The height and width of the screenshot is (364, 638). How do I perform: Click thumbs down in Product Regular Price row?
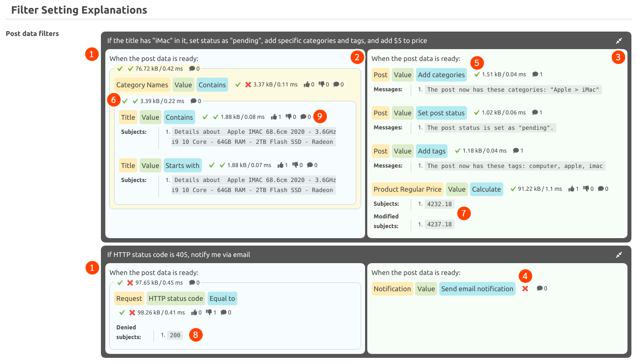(x=586, y=189)
